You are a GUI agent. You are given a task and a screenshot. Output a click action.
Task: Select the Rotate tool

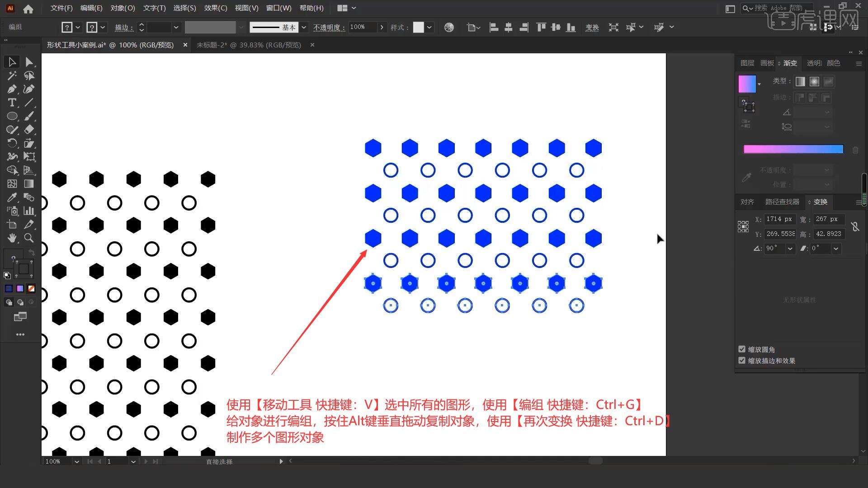click(x=12, y=143)
